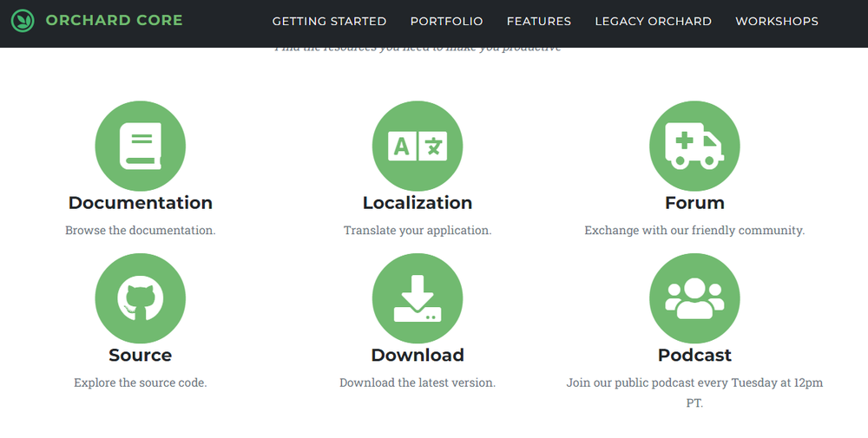This screenshot has height=438, width=868.
Task: Click the Localization heading
Action: tap(418, 202)
